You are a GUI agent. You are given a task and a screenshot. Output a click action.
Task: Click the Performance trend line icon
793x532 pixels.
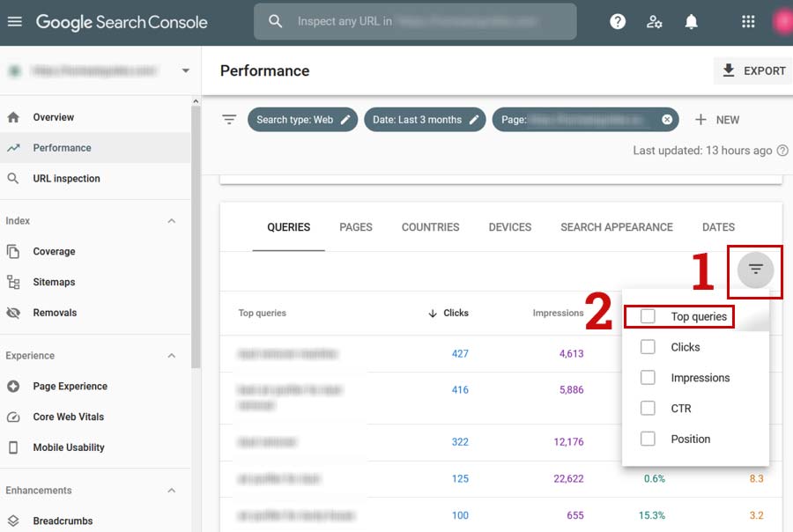tap(13, 148)
